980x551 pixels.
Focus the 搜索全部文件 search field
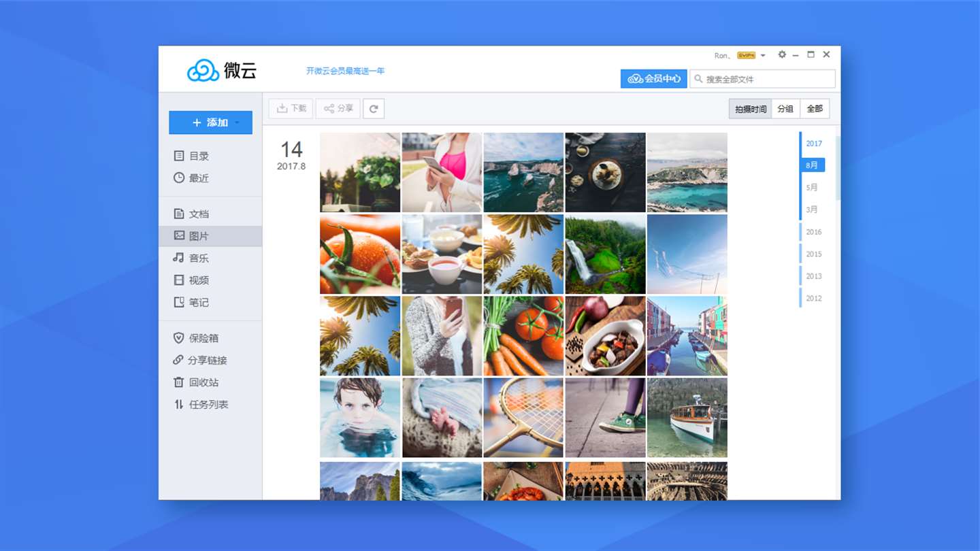pos(763,79)
